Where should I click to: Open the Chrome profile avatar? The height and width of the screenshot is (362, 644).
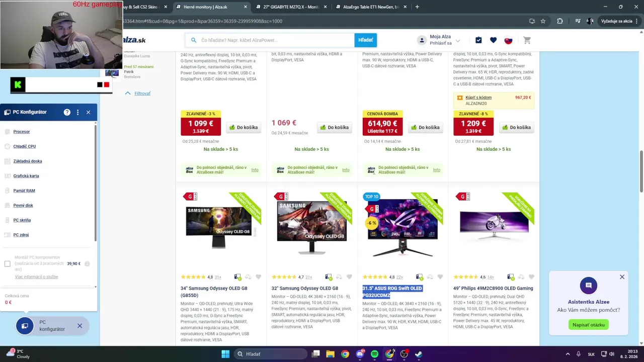pyautogui.click(x=590, y=21)
